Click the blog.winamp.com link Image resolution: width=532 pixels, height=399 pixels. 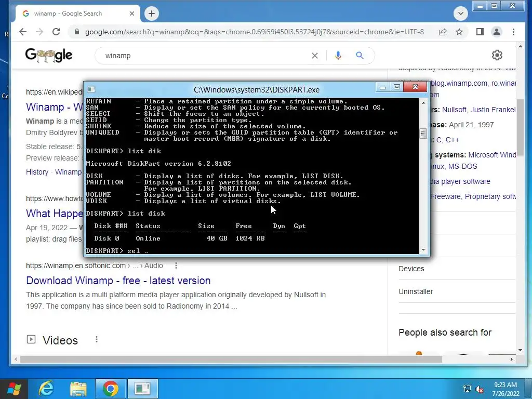pos(459,84)
